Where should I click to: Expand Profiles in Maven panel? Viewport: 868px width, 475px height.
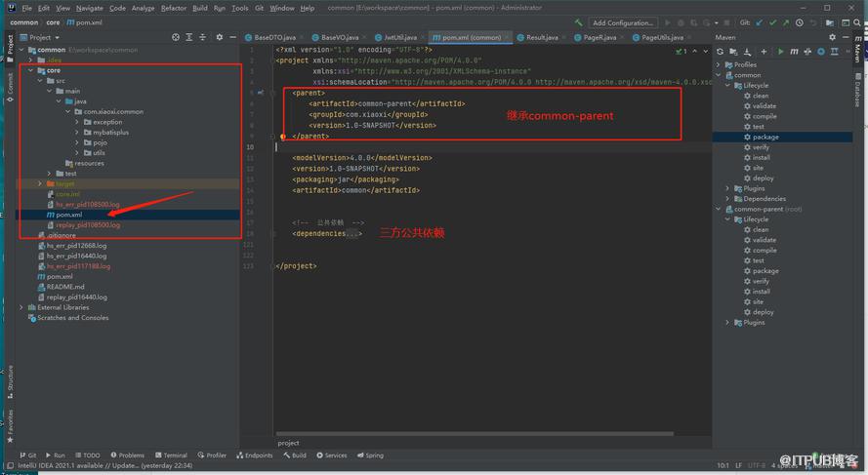click(x=719, y=64)
